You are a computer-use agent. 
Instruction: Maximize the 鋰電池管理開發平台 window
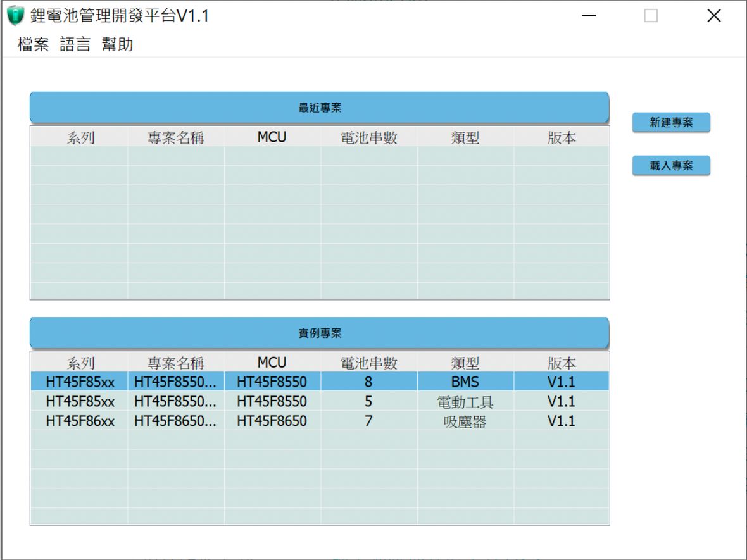[x=651, y=15]
